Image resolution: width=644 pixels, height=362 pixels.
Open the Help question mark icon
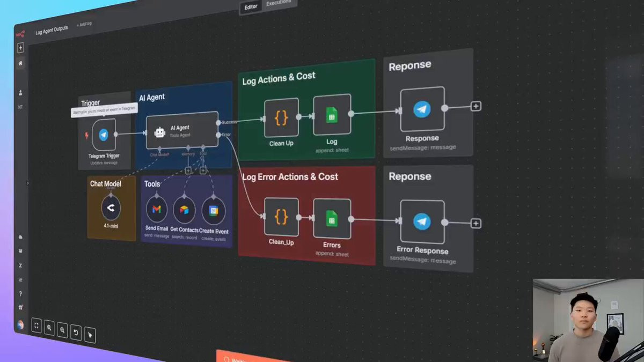[21, 294]
